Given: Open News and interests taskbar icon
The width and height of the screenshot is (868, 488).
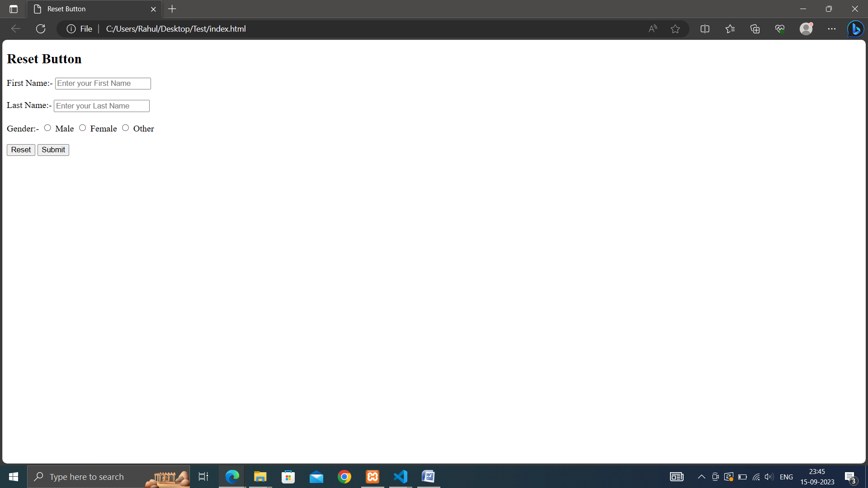Looking at the screenshot, I should (x=677, y=477).
